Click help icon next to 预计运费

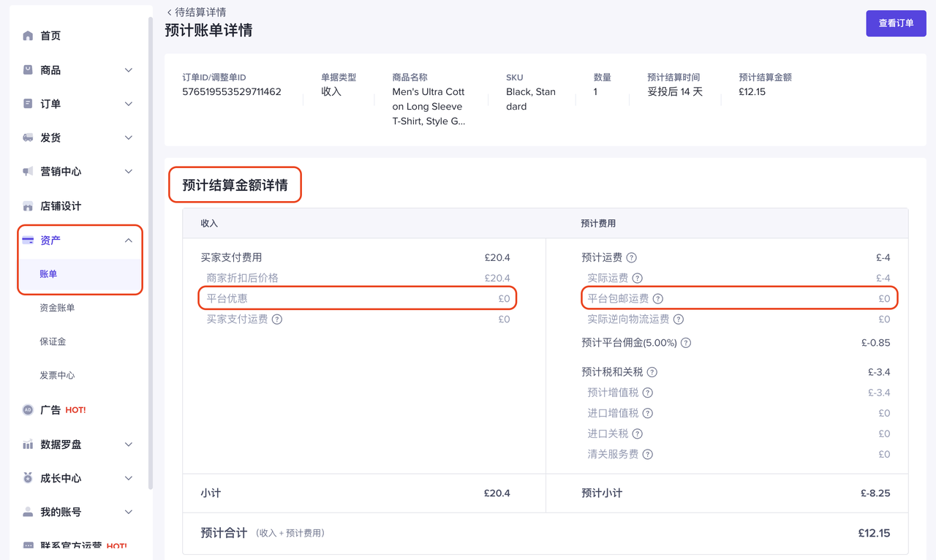632,258
